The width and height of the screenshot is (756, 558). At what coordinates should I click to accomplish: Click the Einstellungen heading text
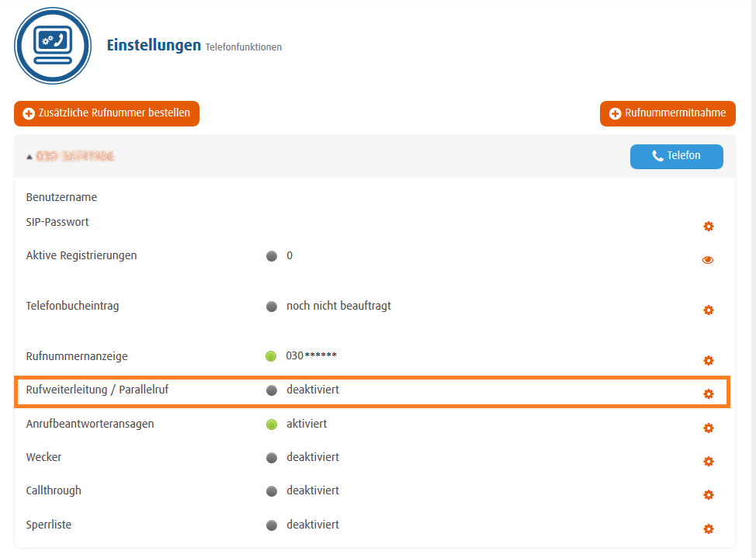click(x=154, y=46)
